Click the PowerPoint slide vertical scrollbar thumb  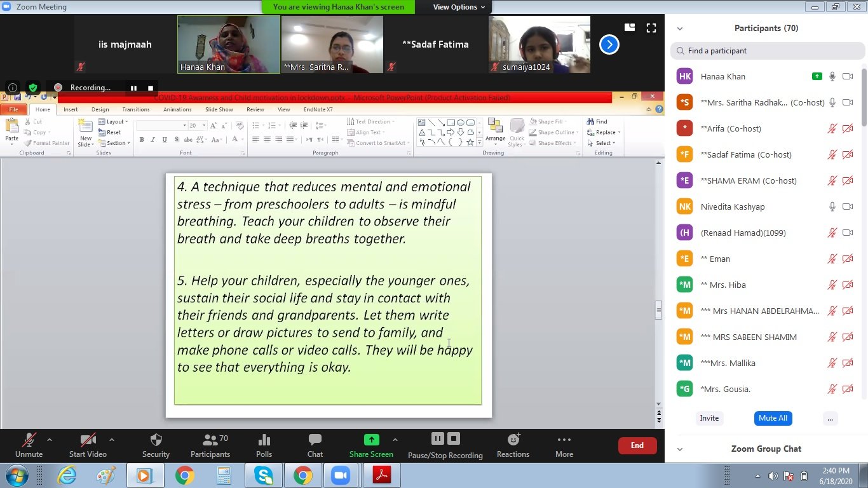[658, 310]
